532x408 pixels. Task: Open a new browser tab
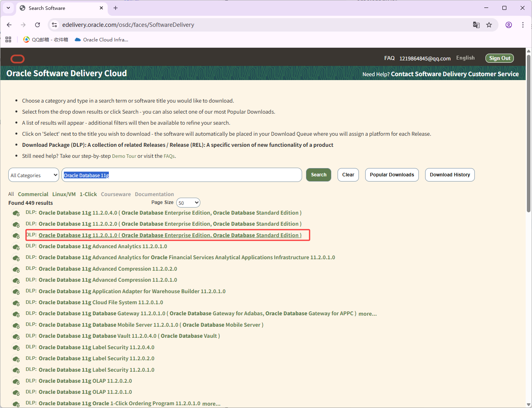[x=116, y=8]
